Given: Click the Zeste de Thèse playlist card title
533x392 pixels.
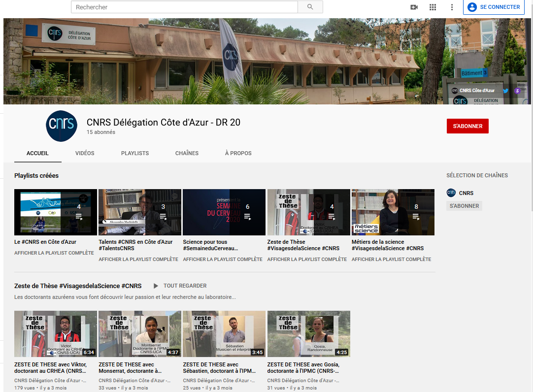Looking at the screenshot, I should (303, 245).
